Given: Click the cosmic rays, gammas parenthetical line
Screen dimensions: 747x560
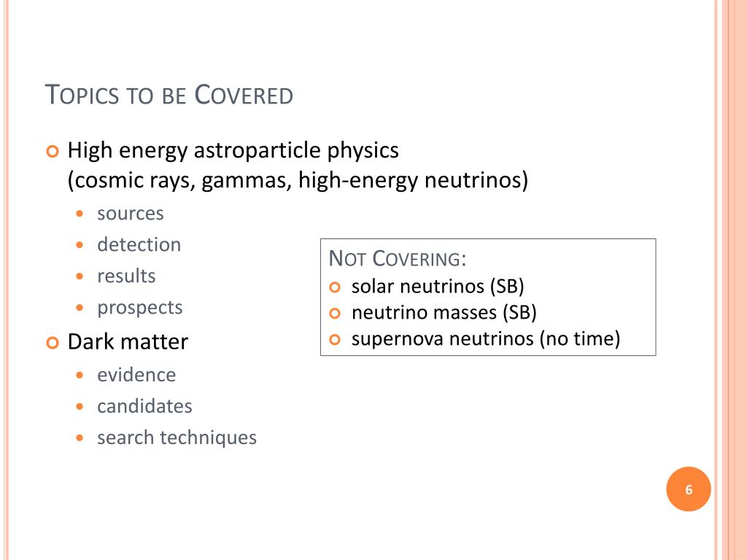Looking at the screenshot, I should (298, 181).
